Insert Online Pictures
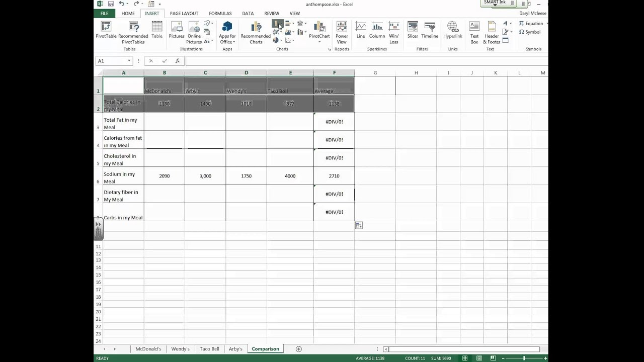This screenshot has height=362, width=644. click(194, 33)
